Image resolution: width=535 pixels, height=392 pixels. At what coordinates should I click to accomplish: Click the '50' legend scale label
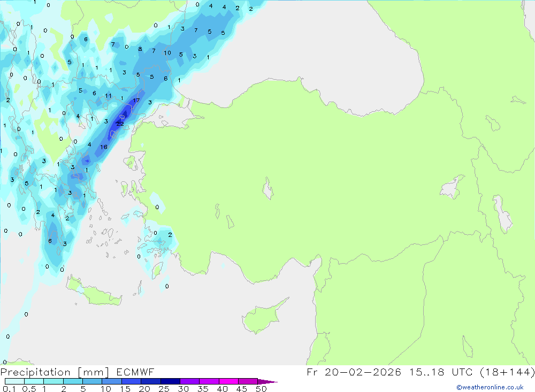[x=262, y=389]
